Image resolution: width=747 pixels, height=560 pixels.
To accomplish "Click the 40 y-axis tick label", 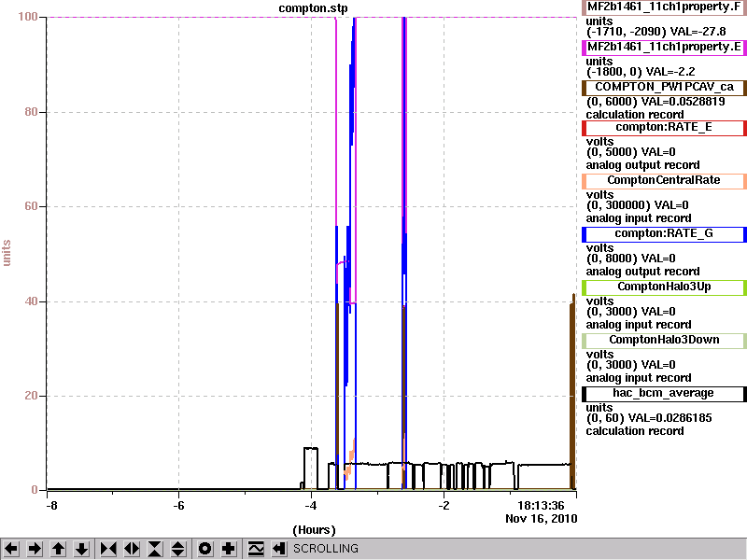I will tap(31, 301).
